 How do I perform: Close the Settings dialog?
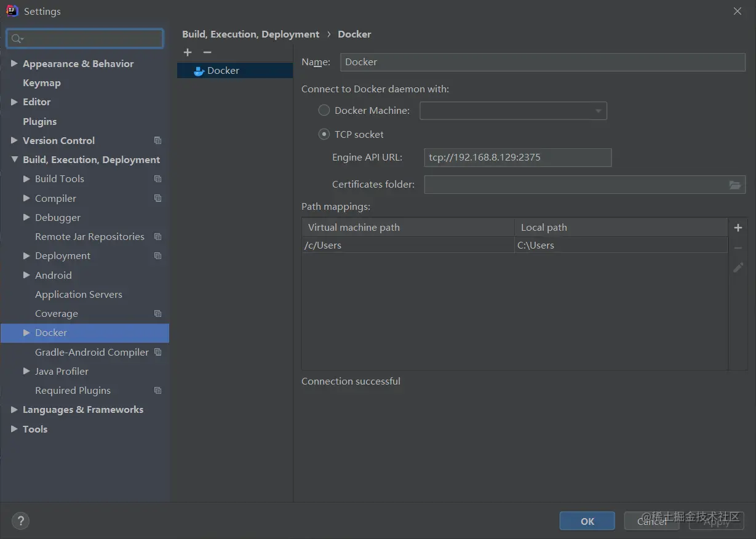738,11
